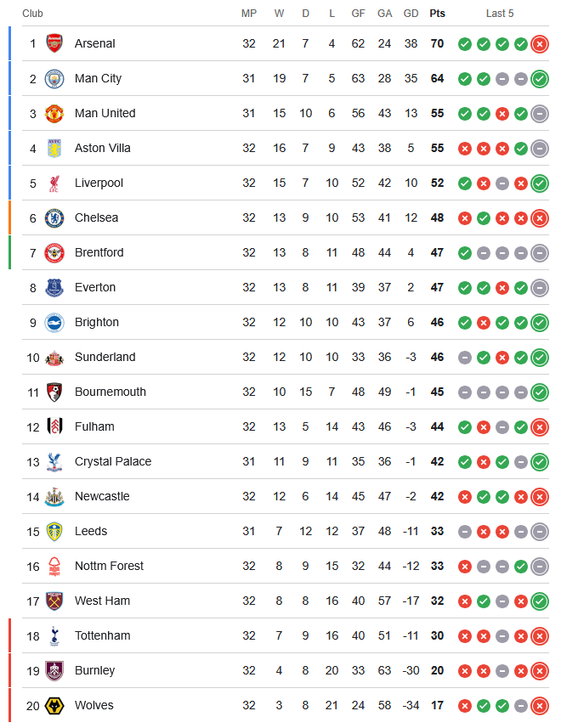Select the Man City club badge
Image resolution: width=561 pixels, height=728 pixels.
point(53,78)
